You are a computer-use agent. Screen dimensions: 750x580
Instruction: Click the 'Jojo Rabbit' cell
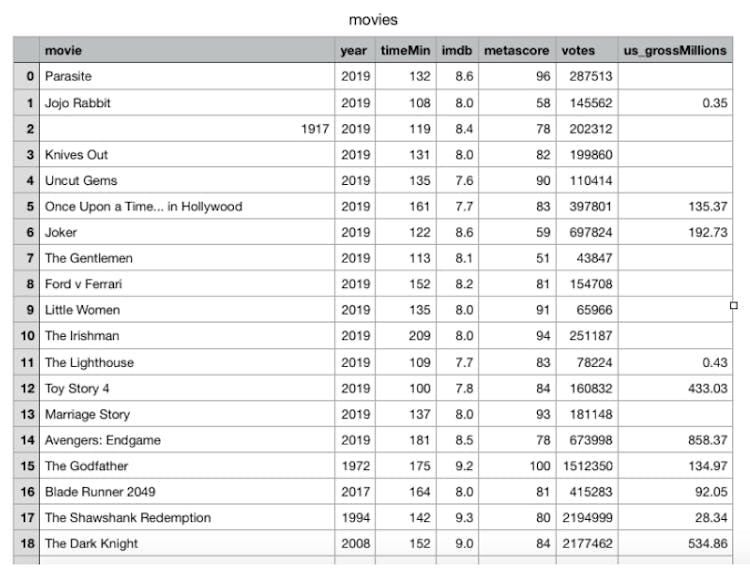coord(76,102)
